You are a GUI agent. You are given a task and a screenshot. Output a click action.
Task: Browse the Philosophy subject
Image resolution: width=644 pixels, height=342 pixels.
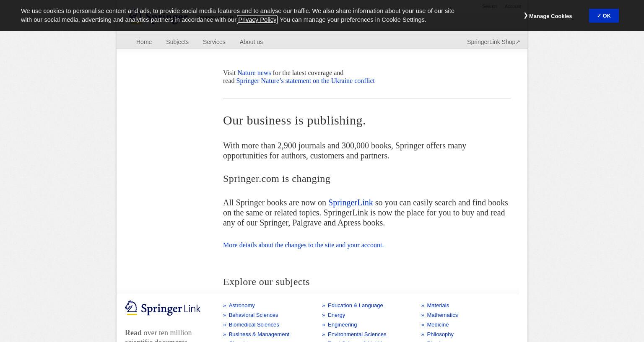[x=440, y=334]
